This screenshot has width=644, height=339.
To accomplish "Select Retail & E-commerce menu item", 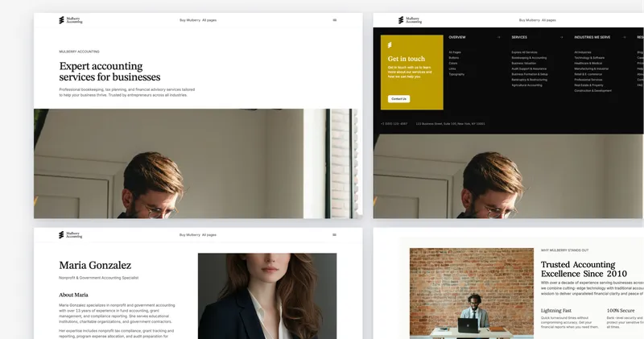I will click(x=588, y=74).
